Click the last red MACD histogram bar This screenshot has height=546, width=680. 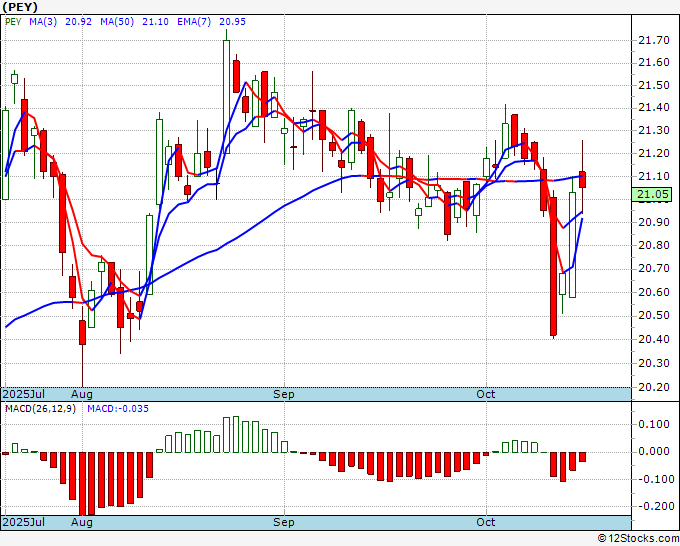(582, 457)
